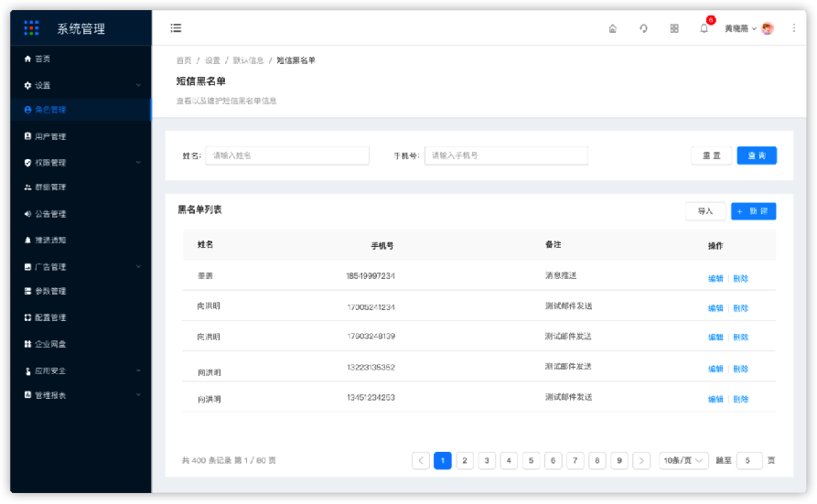Select page 1 in pagination
Image resolution: width=817 pixels, height=504 pixels.
pyautogui.click(x=443, y=460)
